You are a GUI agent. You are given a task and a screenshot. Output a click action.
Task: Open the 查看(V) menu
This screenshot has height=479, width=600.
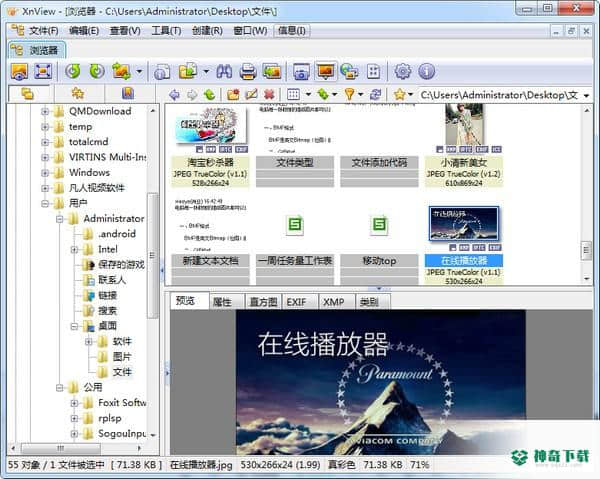[125, 31]
